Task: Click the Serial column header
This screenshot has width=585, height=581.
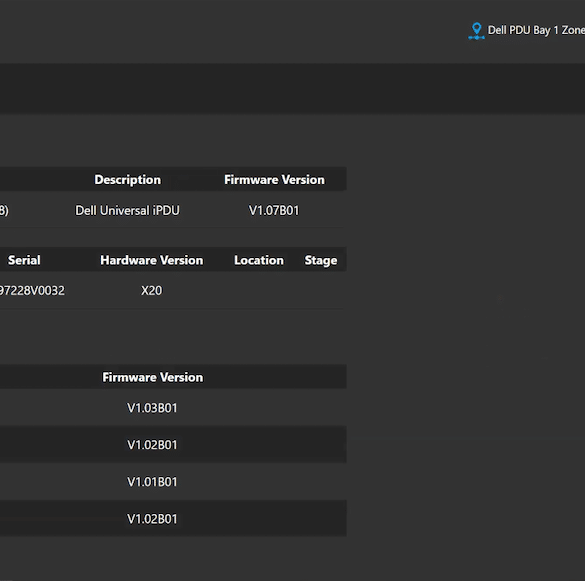Action: 24,260
